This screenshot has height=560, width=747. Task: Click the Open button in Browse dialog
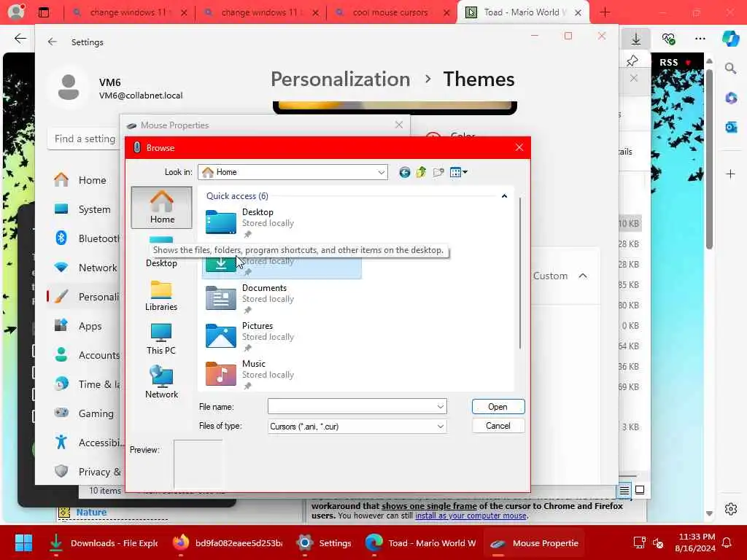pos(498,407)
